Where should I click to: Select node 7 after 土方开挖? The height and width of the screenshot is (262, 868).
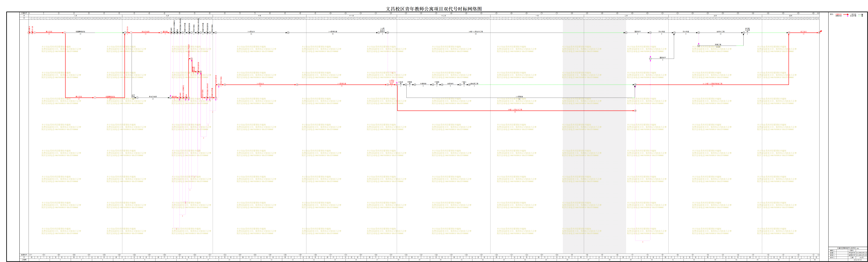[131, 33]
